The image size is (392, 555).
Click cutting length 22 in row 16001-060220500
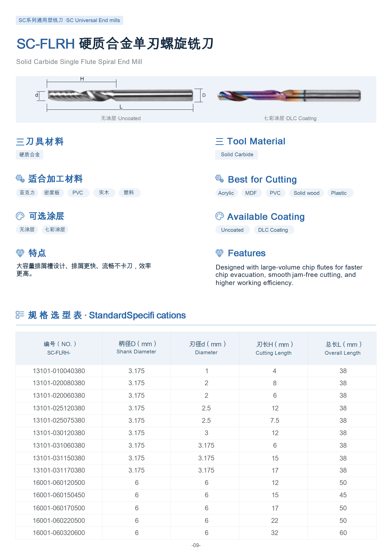[x=275, y=520]
